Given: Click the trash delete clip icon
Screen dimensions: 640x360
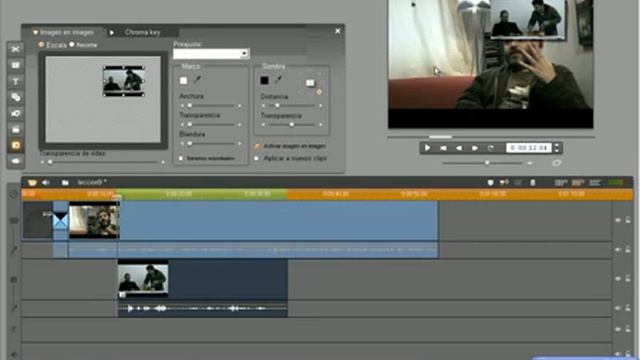Looking at the screenshot, I should (533, 182).
